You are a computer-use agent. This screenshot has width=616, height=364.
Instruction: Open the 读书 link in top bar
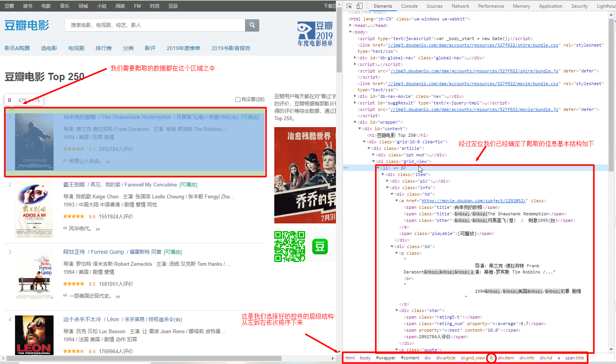pos(28,6)
